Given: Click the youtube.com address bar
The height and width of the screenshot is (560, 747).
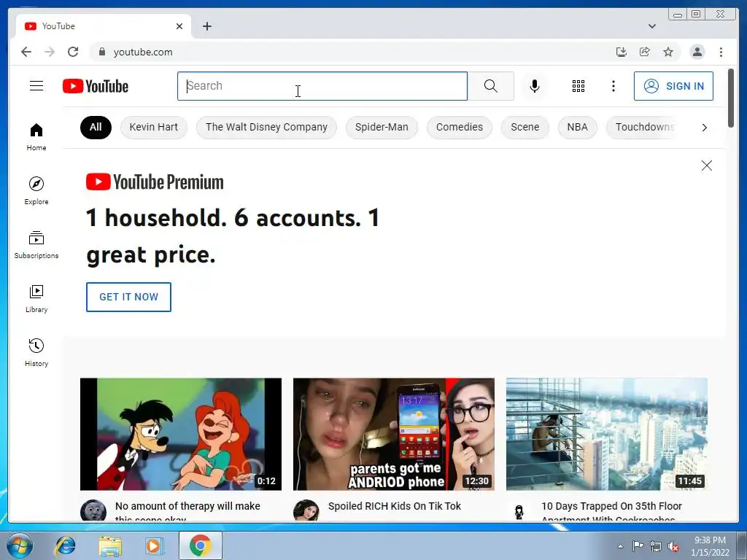Looking at the screenshot, I should click(x=352, y=52).
